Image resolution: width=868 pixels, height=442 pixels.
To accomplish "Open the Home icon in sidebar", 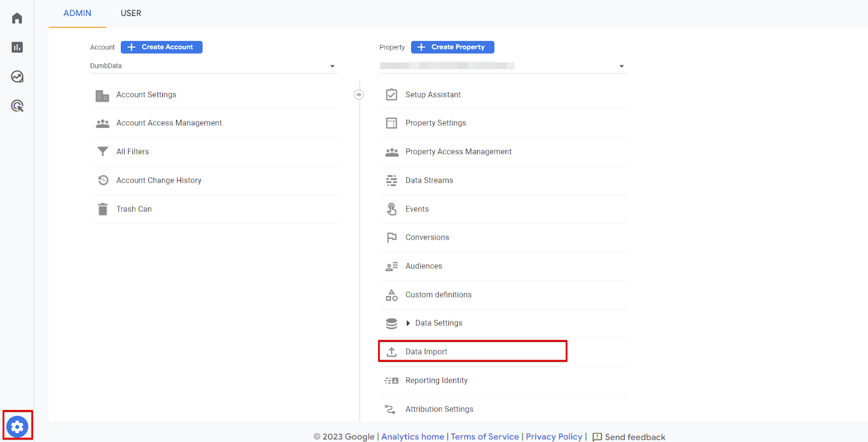I will pyautogui.click(x=17, y=18).
